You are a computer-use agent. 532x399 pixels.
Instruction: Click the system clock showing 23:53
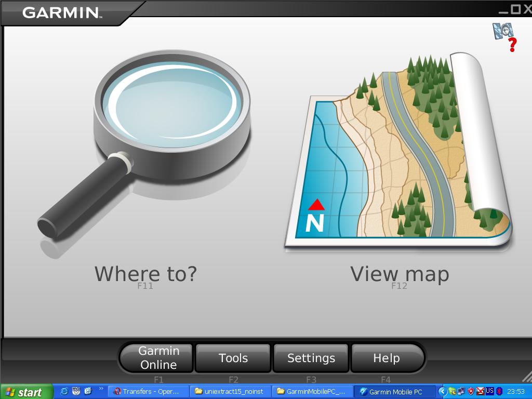point(516,392)
